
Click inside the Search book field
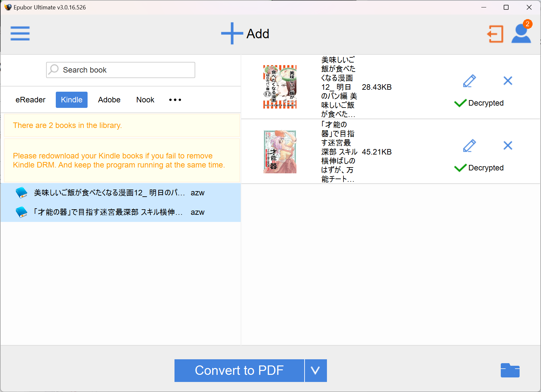coord(120,70)
